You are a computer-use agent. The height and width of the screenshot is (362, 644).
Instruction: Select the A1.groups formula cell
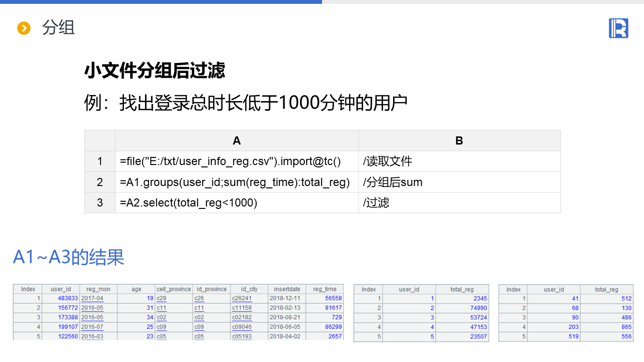point(235,182)
